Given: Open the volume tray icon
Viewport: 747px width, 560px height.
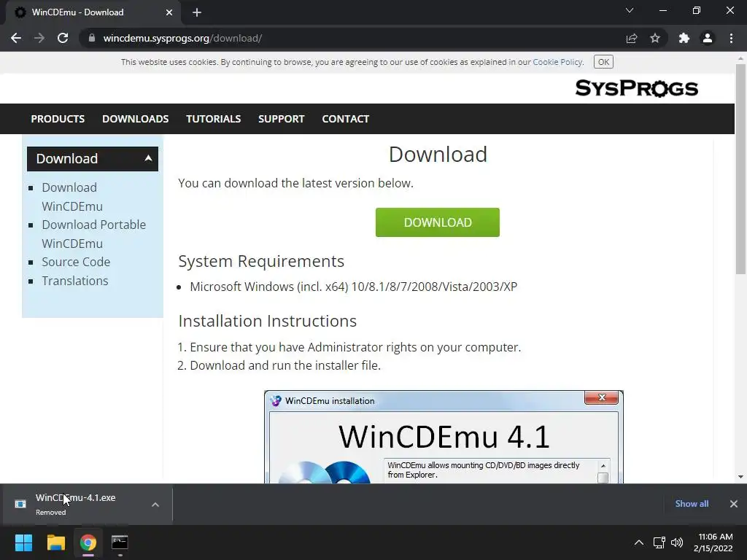Looking at the screenshot, I should pos(676,542).
